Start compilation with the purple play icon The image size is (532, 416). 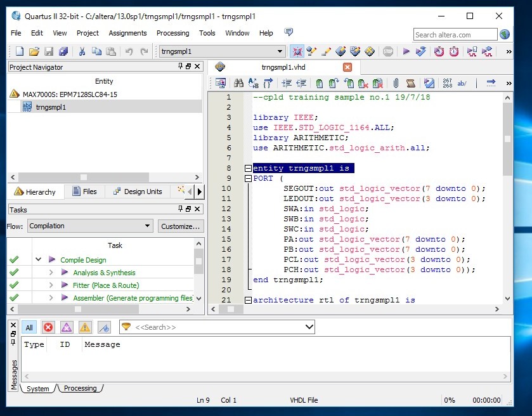tap(406, 51)
